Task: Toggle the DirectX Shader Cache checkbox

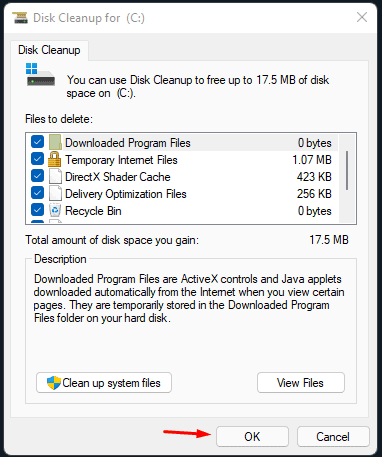Action: tap(37, 176)
